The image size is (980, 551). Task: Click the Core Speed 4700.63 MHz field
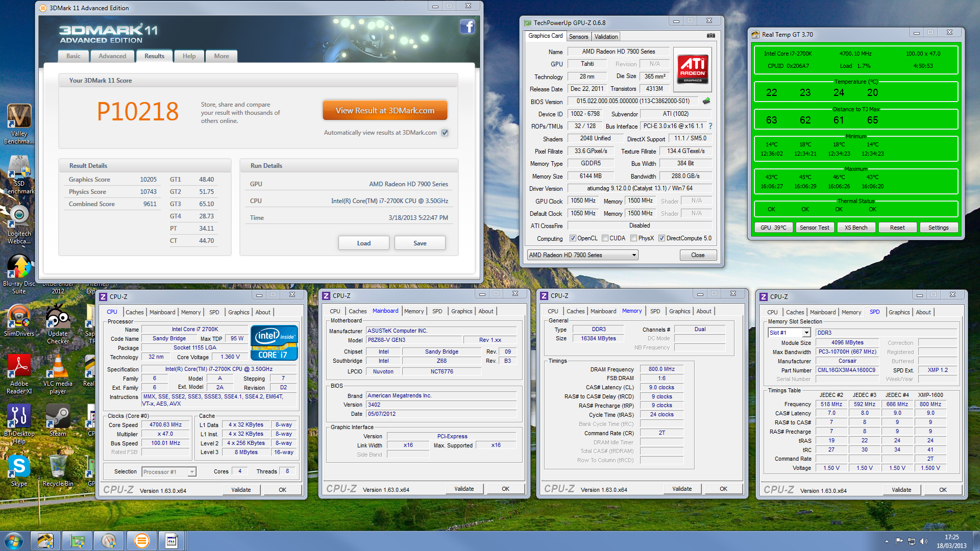pos(165,425)
